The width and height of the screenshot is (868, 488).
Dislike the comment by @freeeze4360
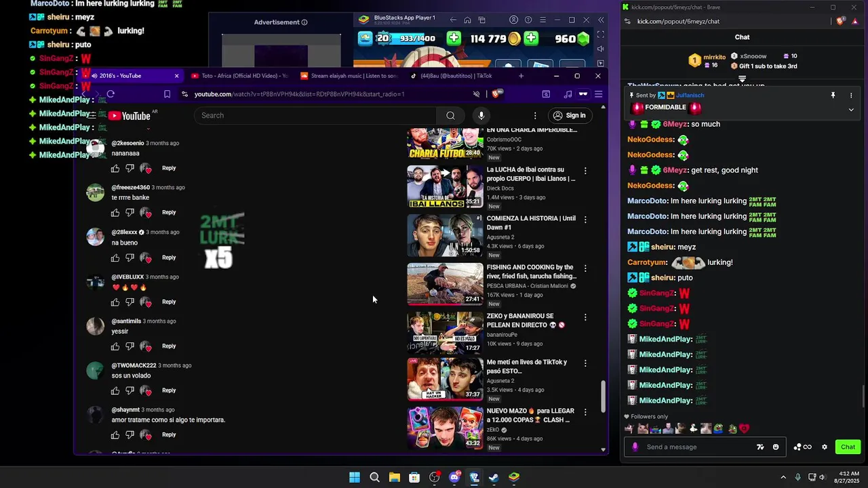(130, 213)
